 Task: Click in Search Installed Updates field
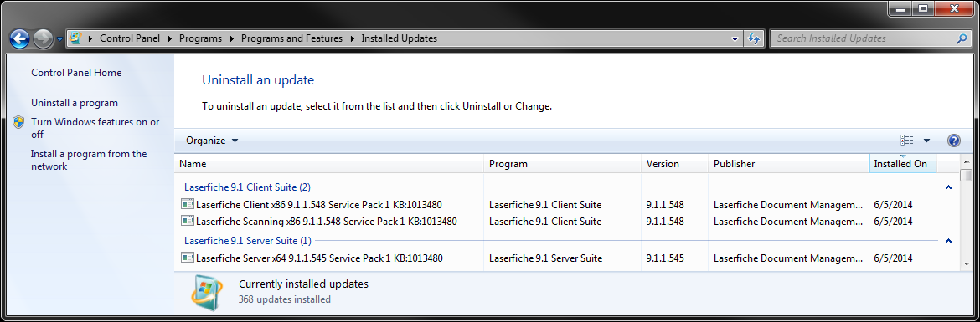tap(863, 38)
